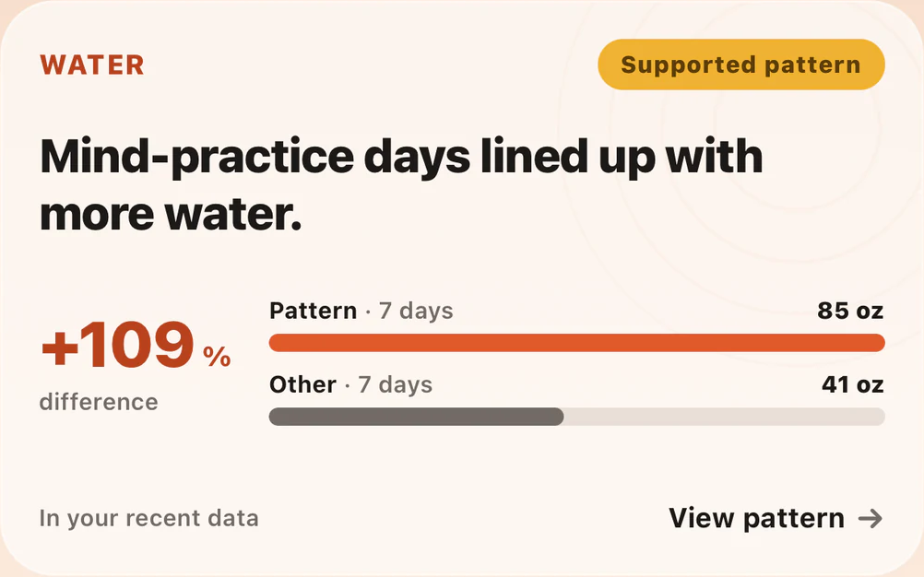Viewport: 924px width, 577px height.
Task: Click the gray Other progress bar
Action: (x=417, y=417)
